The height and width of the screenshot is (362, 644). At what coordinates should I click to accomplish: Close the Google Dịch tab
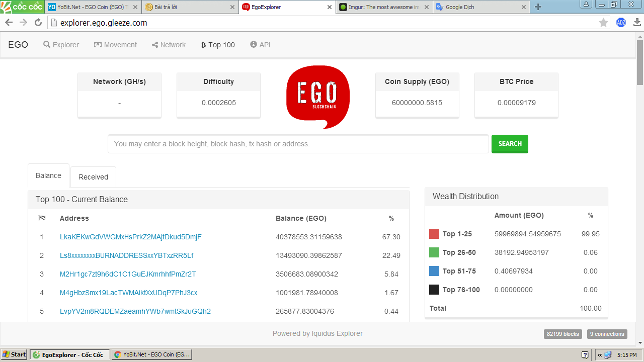tap(524, 7)
